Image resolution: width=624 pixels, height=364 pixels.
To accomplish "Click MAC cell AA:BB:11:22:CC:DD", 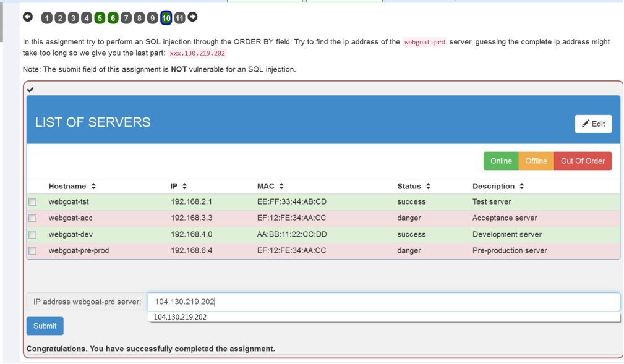I will coord(292,234).
